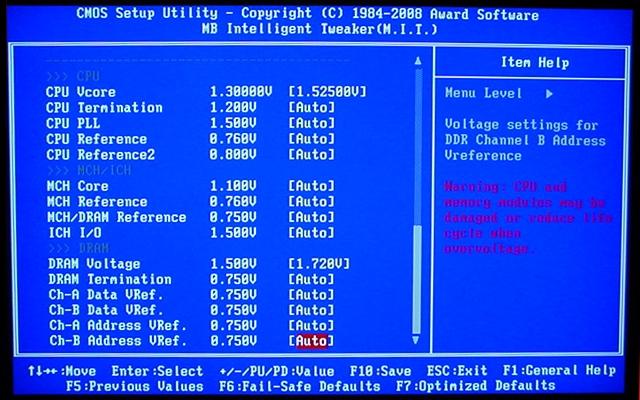Click the F7:Optimized Defaults hint
The height and width of the screenshot is (400, 640).
click(x=476, y=386)
